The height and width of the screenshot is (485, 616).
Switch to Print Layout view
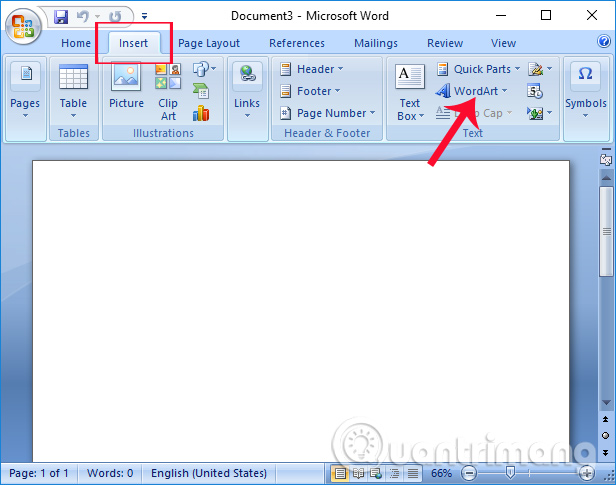(340, 474)
